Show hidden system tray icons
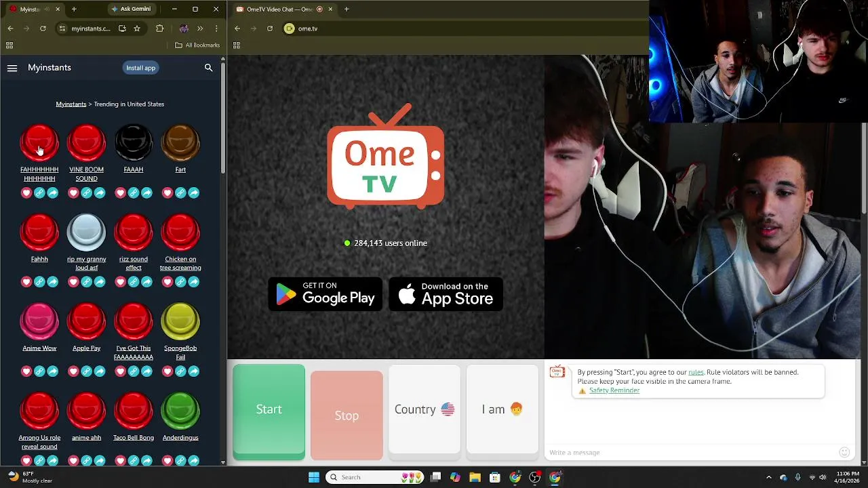Screen dimensions: 868x488 (768, 477)
